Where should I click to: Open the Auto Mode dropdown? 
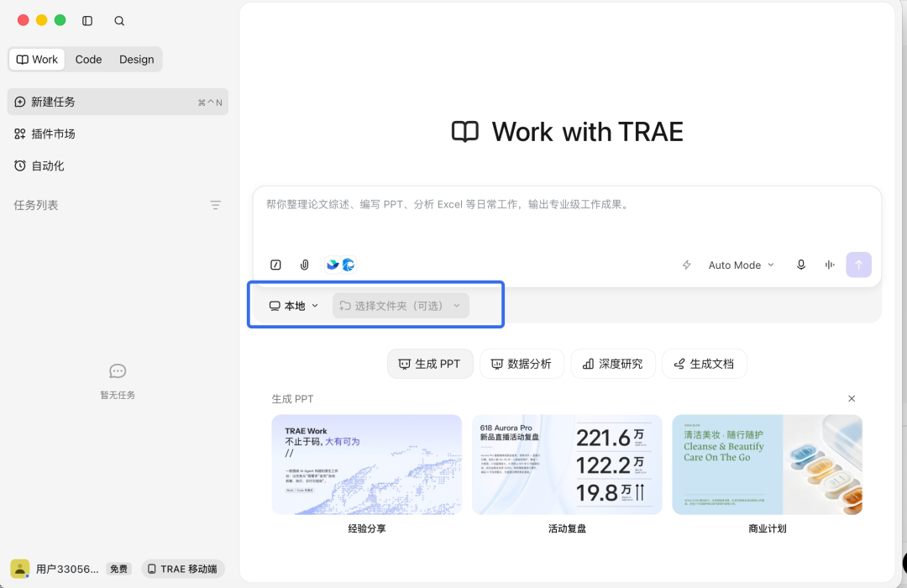point(741,265)
